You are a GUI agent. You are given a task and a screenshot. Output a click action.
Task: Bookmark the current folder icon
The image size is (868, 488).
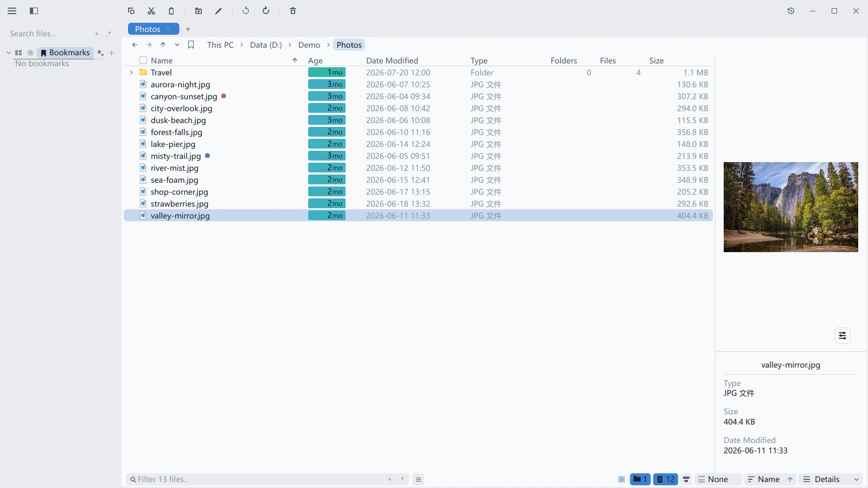(191, 45)
